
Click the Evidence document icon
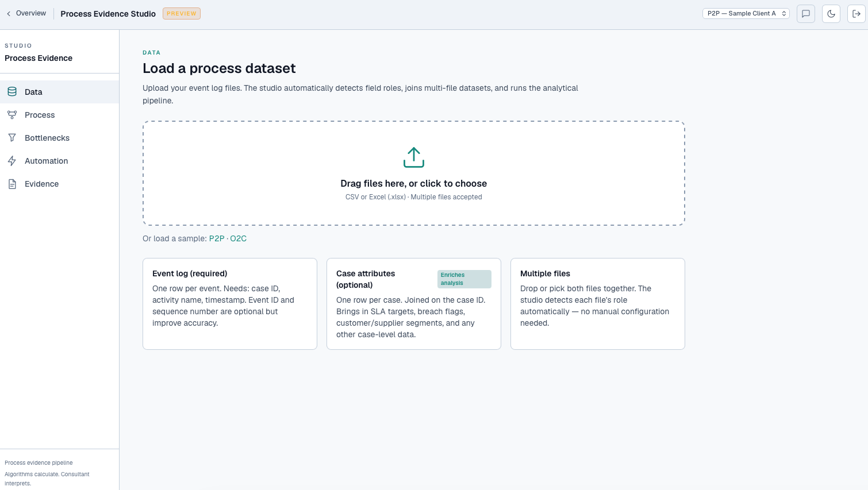12,184
